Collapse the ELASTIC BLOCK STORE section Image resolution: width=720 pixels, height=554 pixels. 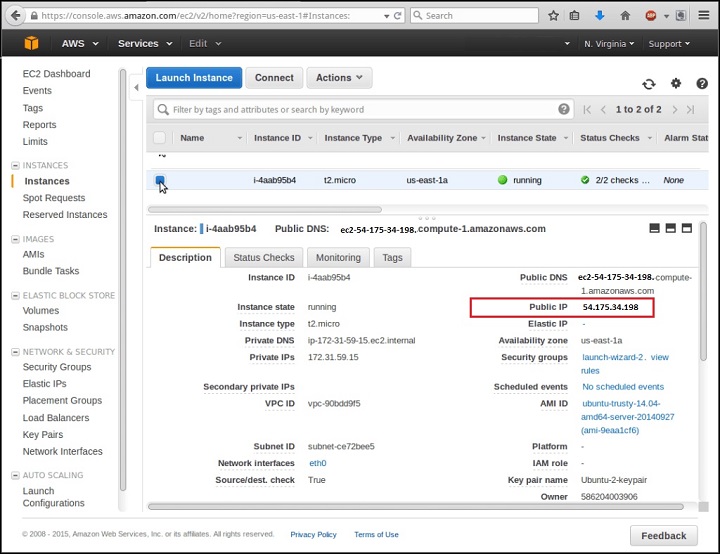(15, 295)
